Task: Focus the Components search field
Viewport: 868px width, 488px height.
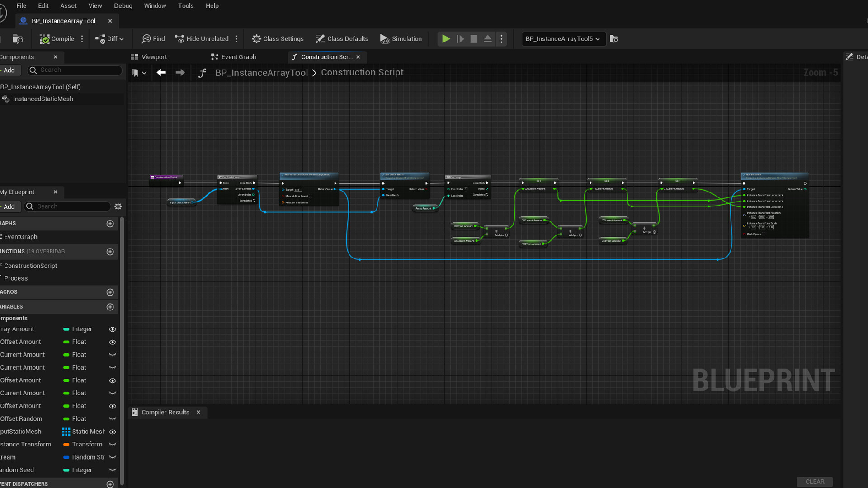Action: 75,70
